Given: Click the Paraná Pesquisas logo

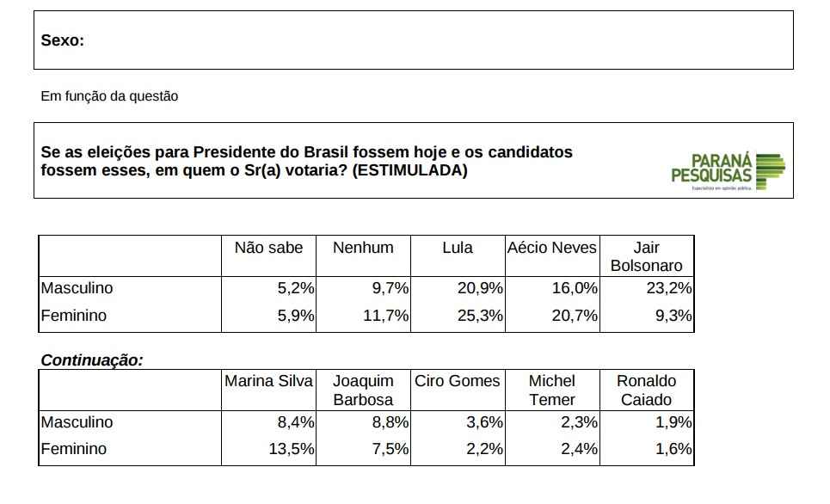Looking at the screenshot, I should pyautogui.click(x=727, y=170).
